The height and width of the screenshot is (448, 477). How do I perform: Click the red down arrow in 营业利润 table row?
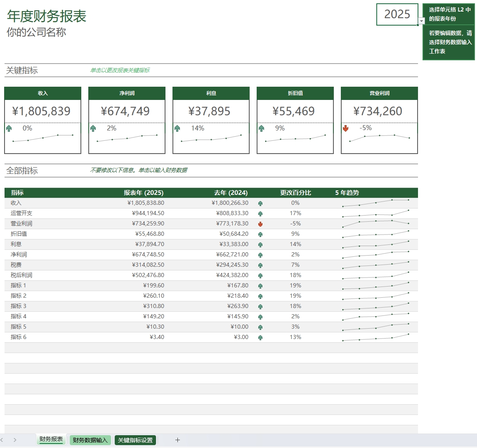tap(260, 224)
